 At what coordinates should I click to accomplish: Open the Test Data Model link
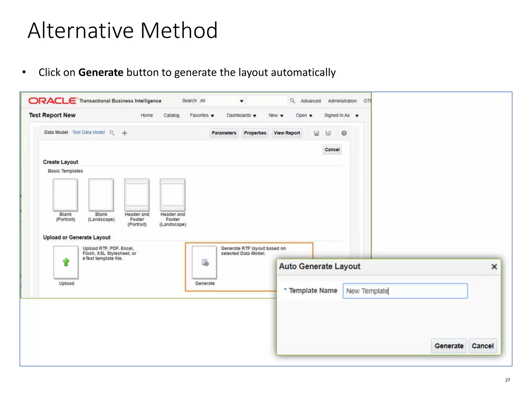[89, 132]
